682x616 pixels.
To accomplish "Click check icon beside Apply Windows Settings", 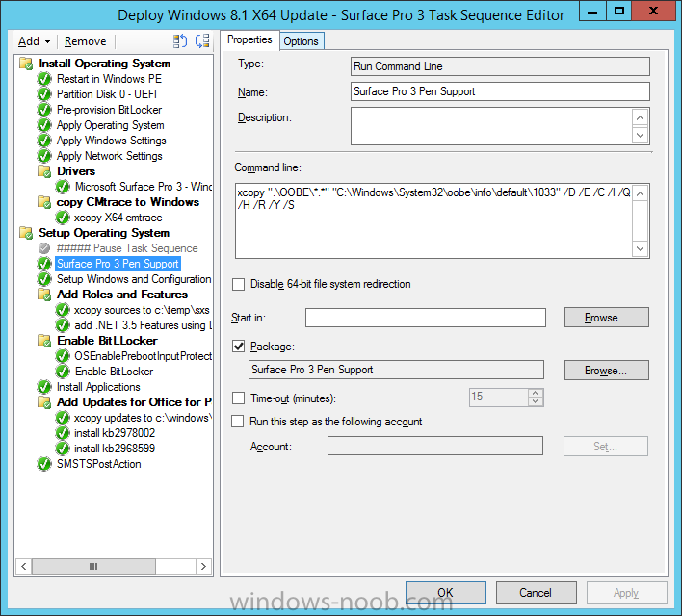I will [x=44, y=141].
